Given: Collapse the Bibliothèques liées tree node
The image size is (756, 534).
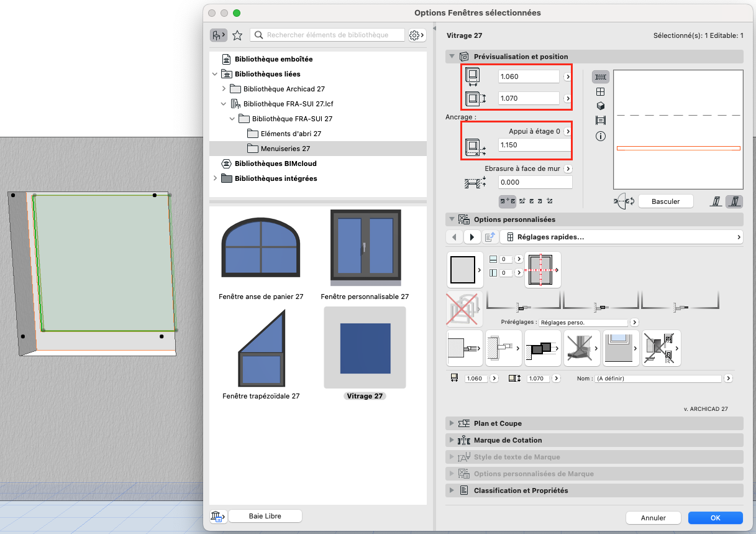Looking at the screenshot, I should point(215,74).
